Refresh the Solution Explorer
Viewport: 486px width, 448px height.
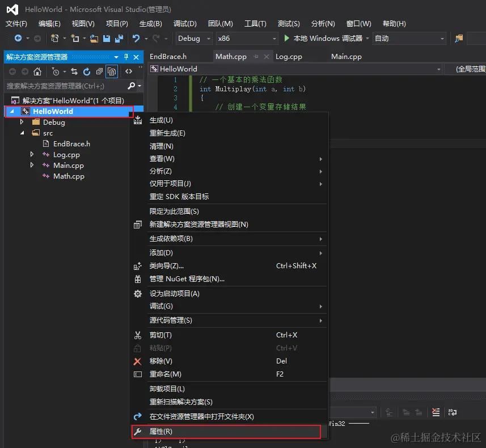(87, 71)
